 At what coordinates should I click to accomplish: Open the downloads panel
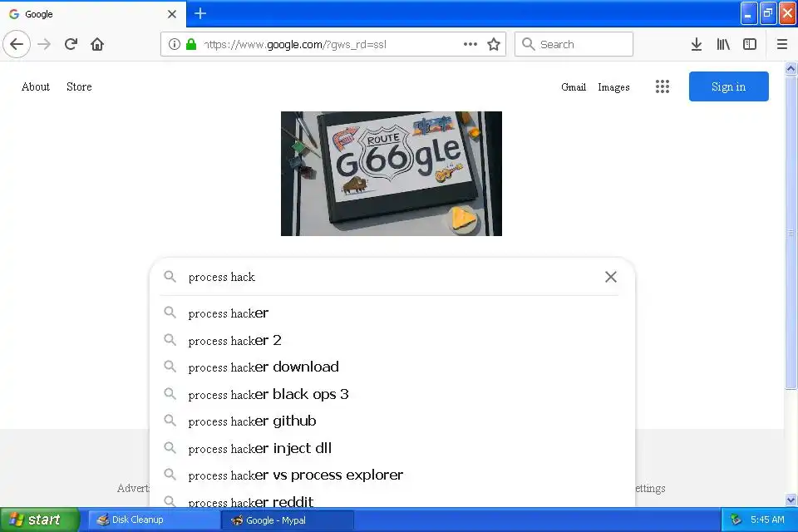(697, 44)
